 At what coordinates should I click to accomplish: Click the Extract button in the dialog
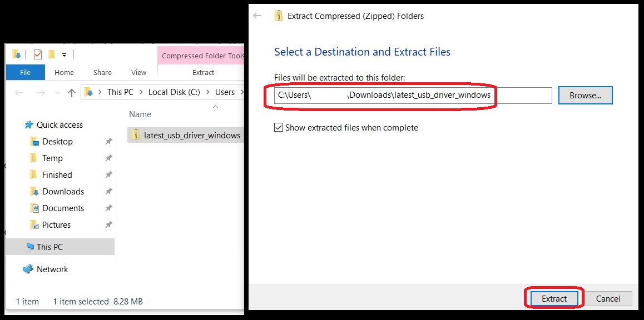click(554, 299)
